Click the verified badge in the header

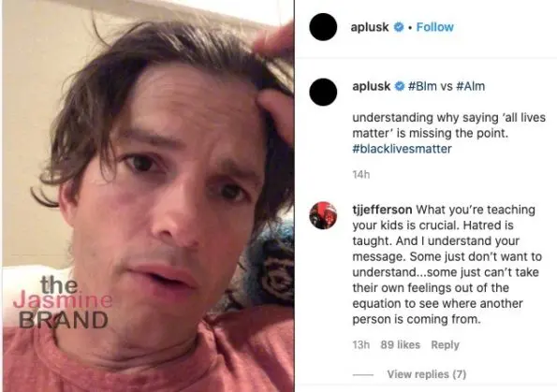click(x=399, y=27)
